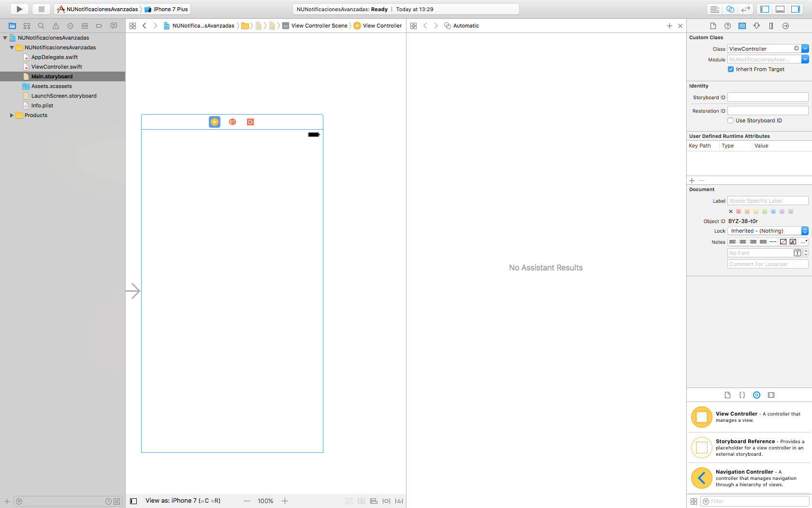Show the Attributes inspector
812x508 pixels.
pyautogui.click(x=756, y=26)
